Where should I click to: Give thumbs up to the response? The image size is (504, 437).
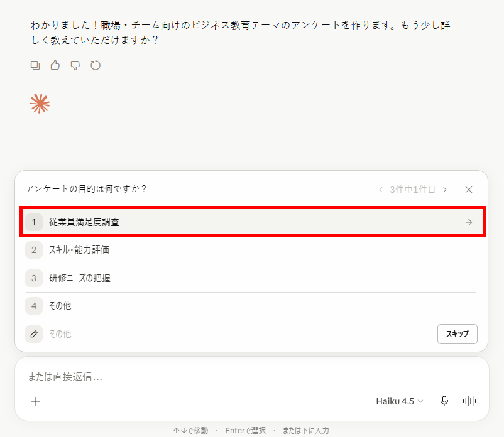pos(55,65)
